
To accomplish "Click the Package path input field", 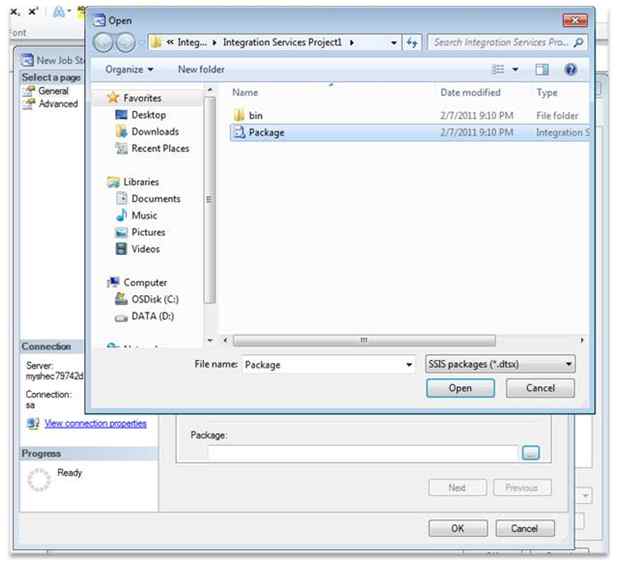I will [x=363, y=452].
